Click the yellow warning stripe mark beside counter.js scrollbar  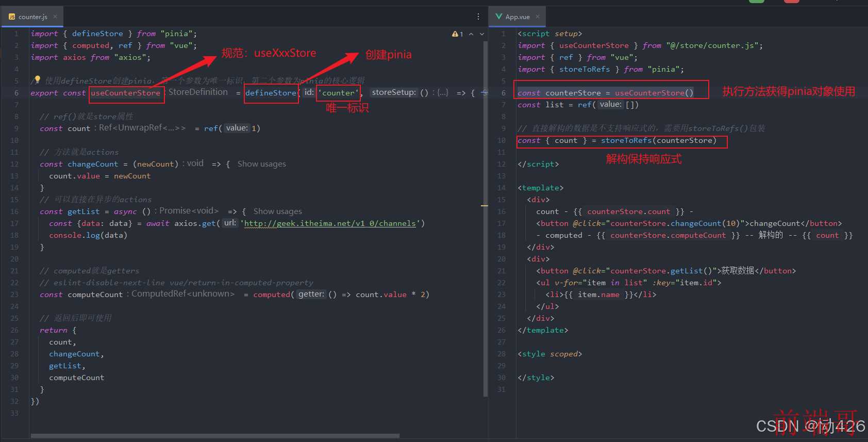tap(485, 206)
